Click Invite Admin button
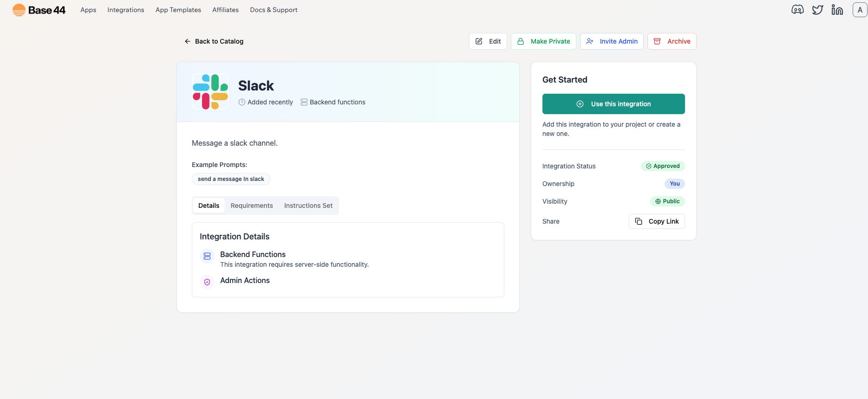 tap(612, 41)
